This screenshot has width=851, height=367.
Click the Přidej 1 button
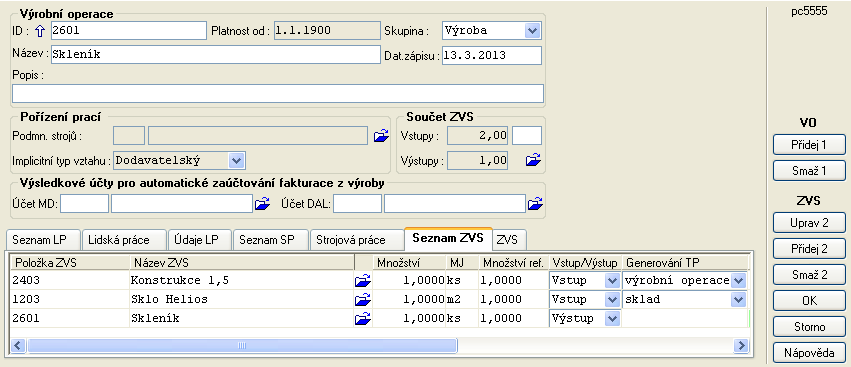click(x=809, y=145)
